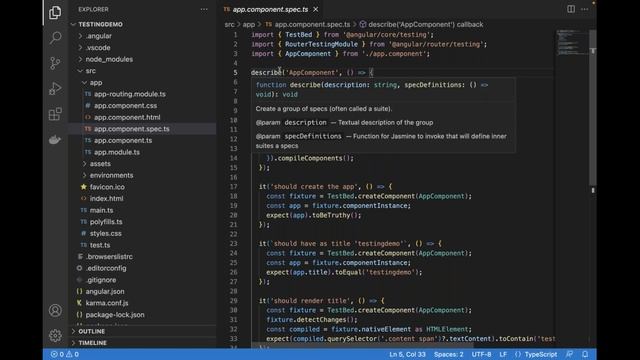Open editor more actions menu

coord(584,9)
